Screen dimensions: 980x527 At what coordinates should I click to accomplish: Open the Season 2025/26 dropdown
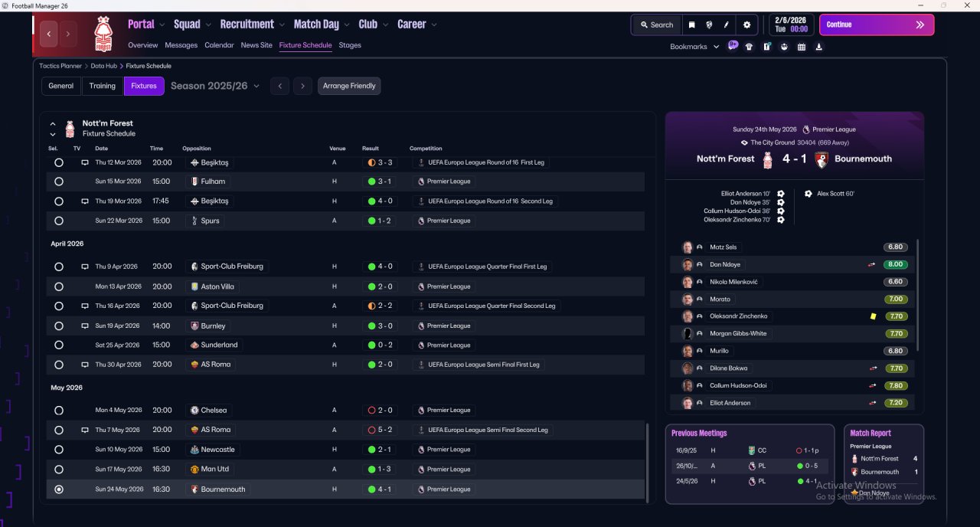click(215, 86)
